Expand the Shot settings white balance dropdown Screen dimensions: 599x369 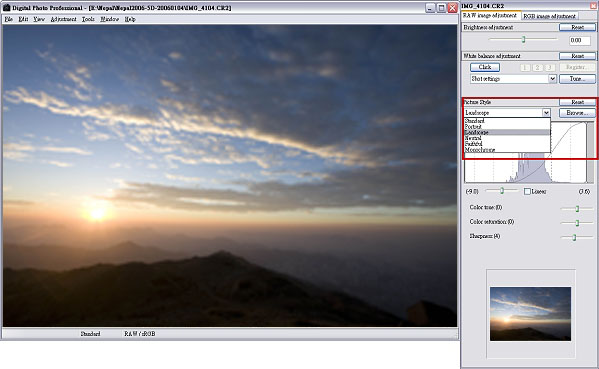coord(552,79)
